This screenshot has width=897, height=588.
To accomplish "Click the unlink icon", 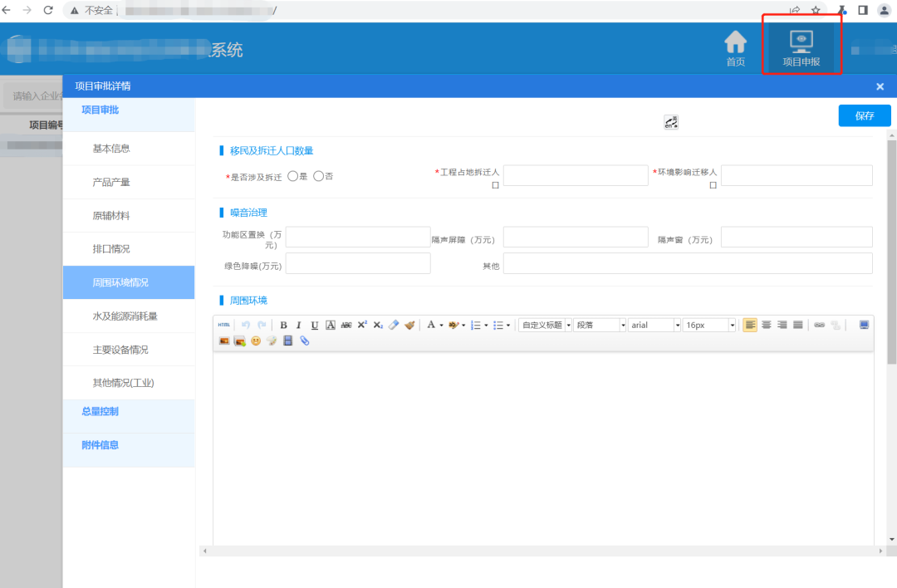I will click(836, 325).
